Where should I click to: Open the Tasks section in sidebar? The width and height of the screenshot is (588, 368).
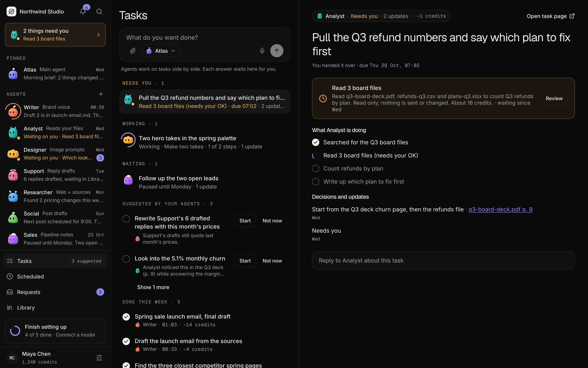55,261
